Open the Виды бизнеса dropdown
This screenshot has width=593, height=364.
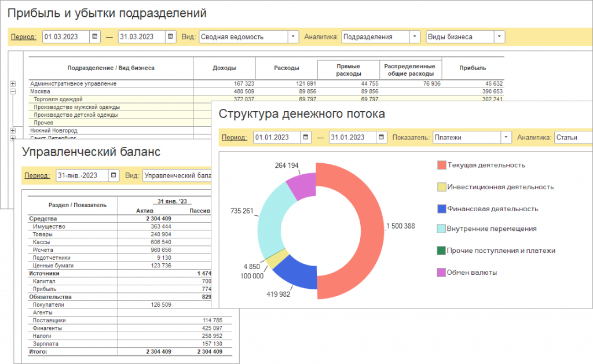point(500,36)
